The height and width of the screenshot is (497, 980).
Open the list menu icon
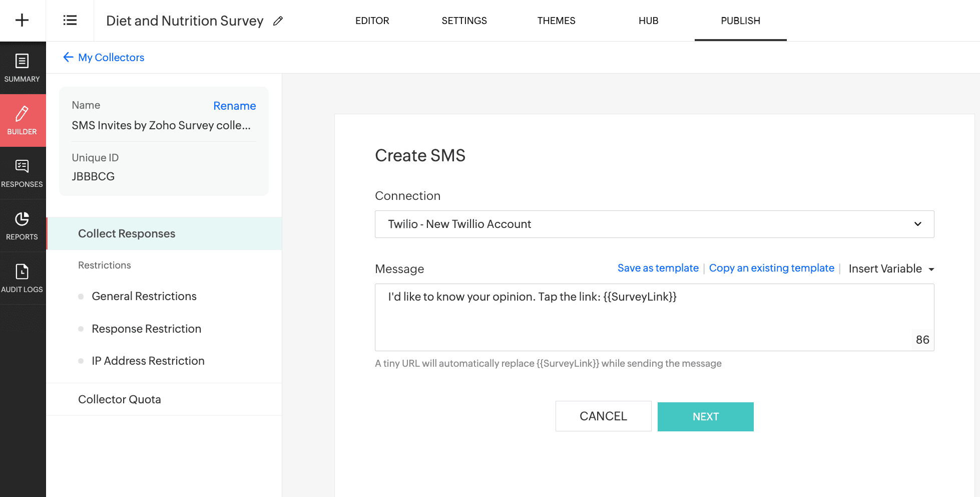[x=70, y=21]
